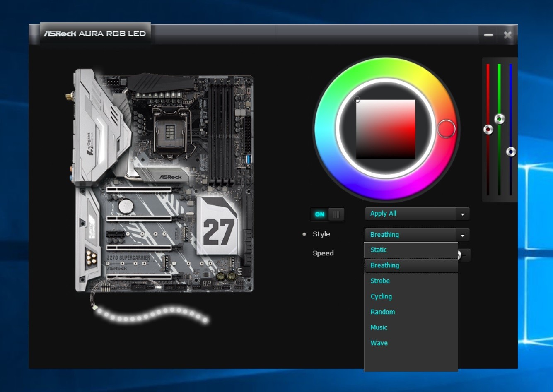Screen dimensions: 553x392
Task: Select the Style radio bullet
Action: [304, 234]
